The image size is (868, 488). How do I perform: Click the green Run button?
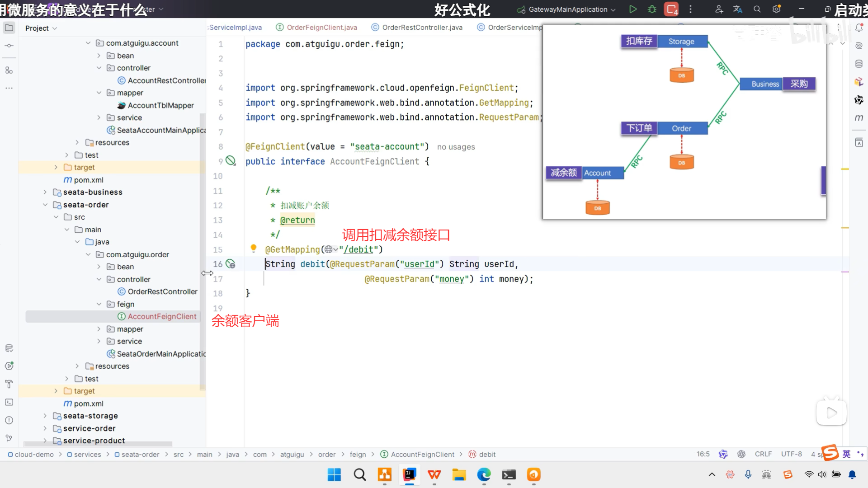(633, 9)
